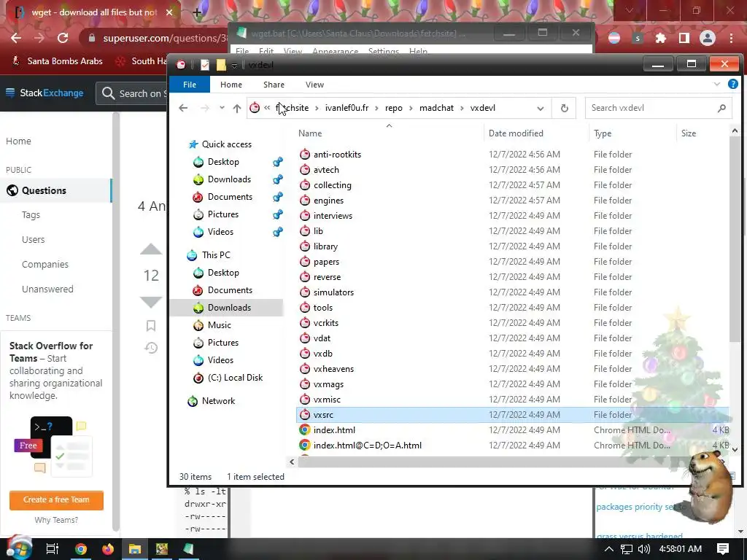This screenshot has height=560, width=747.
Task: Click the repo breadcrumb
Action: point(393,108)
